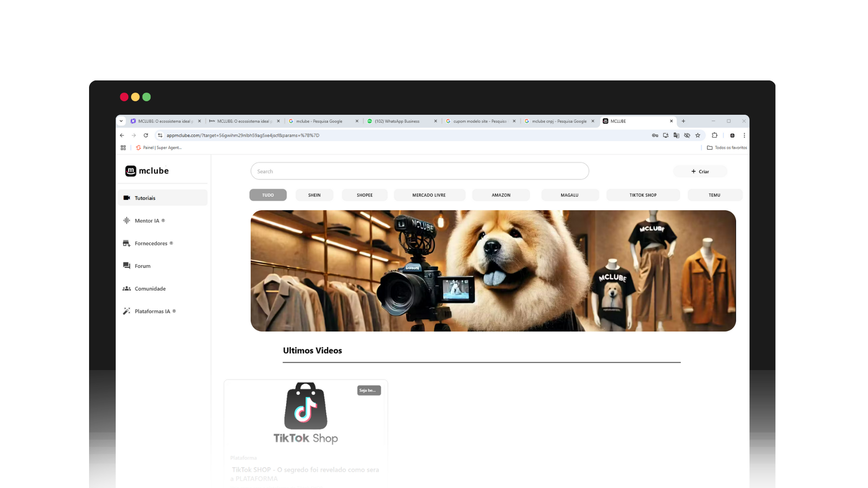Select the SHEIN filter
The height and width of the screenshot is (488, 868).
pyautogui.click(x=314, y=195)
